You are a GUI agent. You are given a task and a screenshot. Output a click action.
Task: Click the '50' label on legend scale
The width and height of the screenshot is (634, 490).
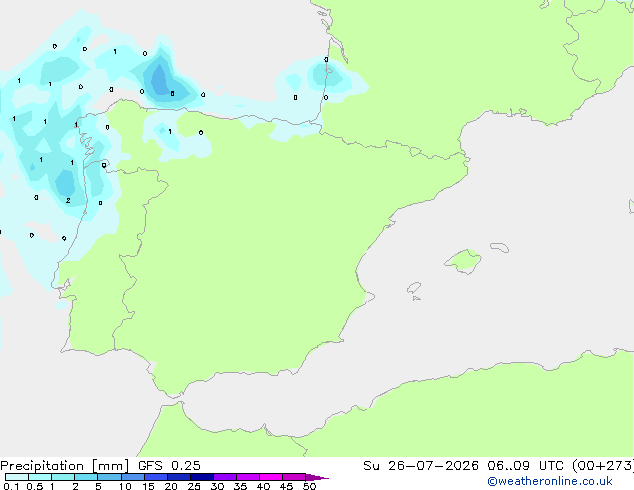[x=309, y=486]
